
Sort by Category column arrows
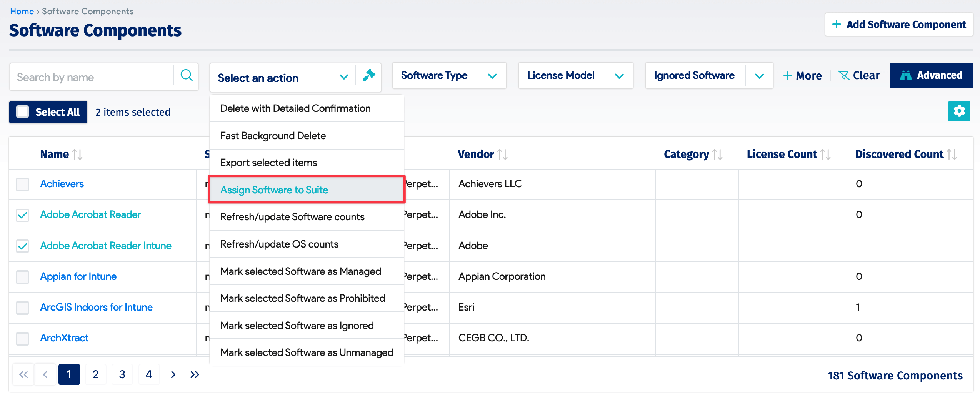(717, 155)
